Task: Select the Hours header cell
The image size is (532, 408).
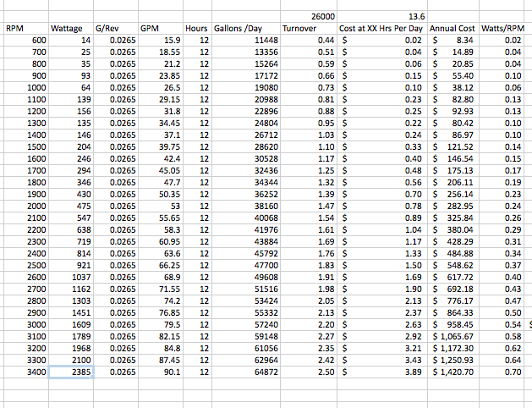Action: 197,29
